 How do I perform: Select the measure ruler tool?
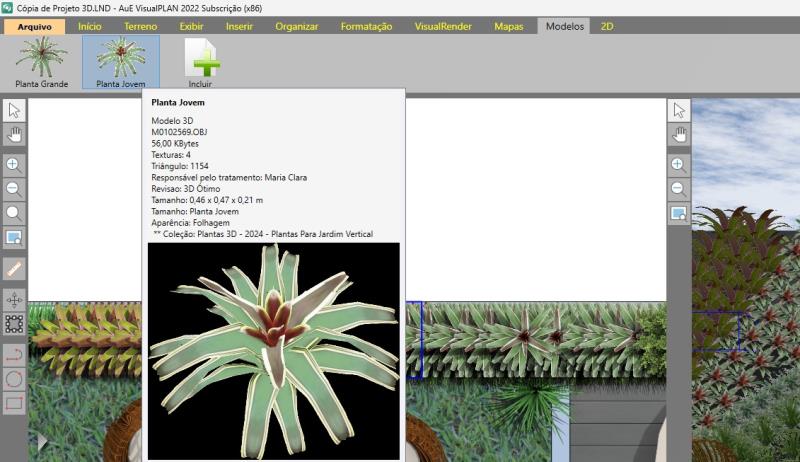(x=14, y=268)
